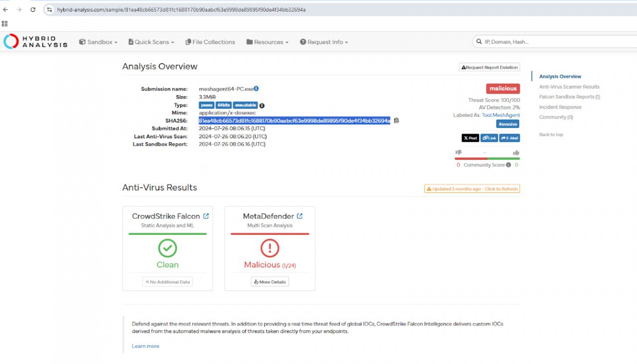Copy SHA256 hash with clipboard icon
Viewport: 637px width, 364px height.
tap(397, 120)
